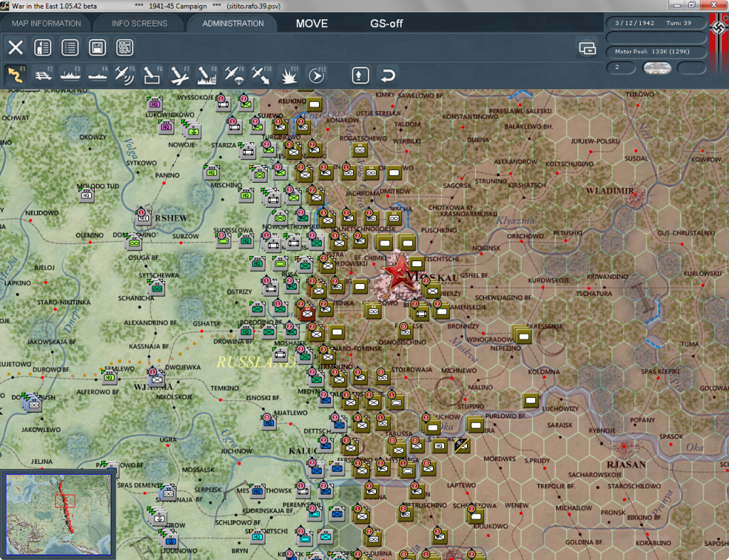Click the snowy weather indicator pill
The height and width of the screenshot is (560, 729).
pyautogui.click(x=656, y=68)
